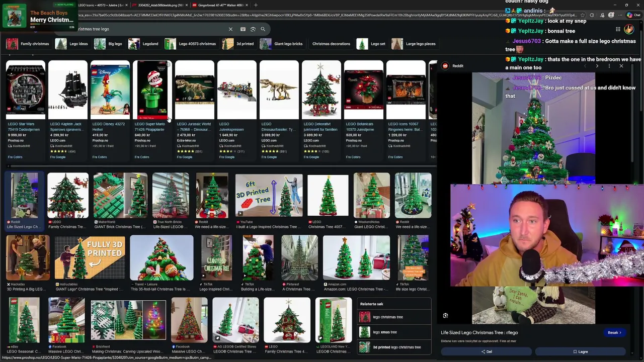
Task: Open the browser profile avatar
Action: pos(611,15)
